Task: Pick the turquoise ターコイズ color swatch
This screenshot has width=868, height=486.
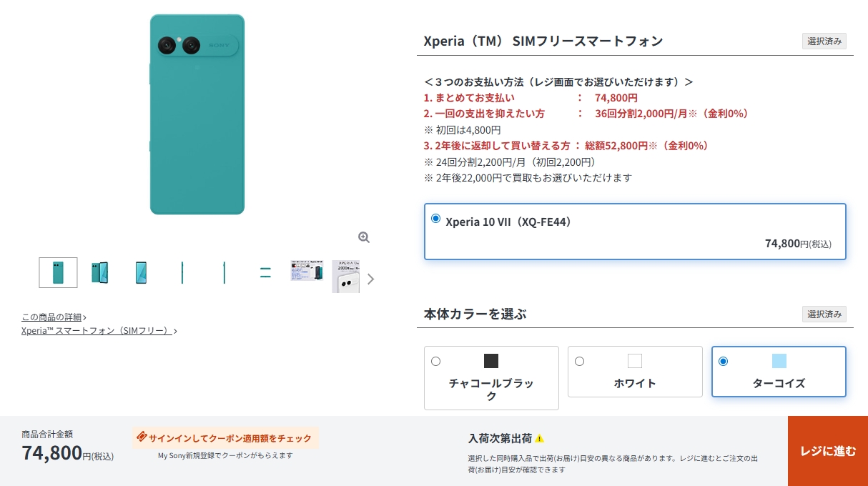Action: pyautogui.click(x=779, y=361)
